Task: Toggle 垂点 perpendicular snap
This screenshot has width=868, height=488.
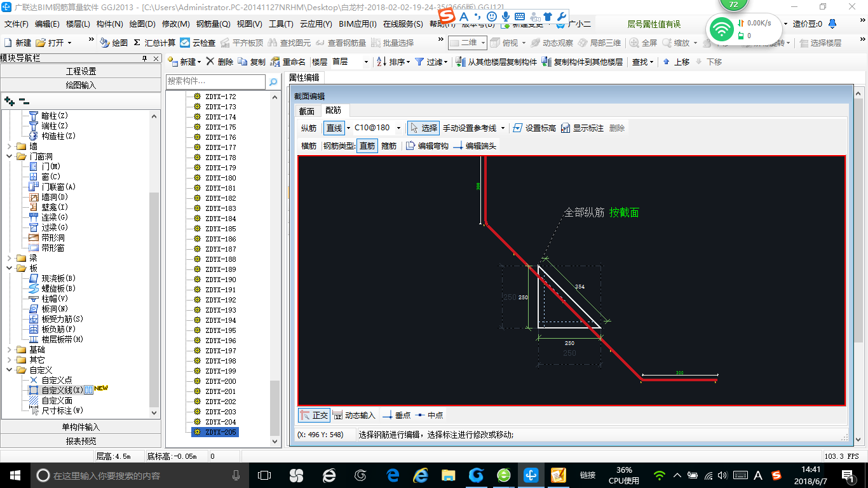Action: pos(397,416)
